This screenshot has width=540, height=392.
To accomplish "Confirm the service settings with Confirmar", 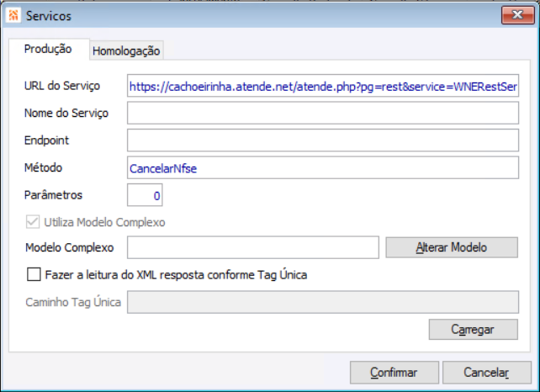I will pos(394,372).
